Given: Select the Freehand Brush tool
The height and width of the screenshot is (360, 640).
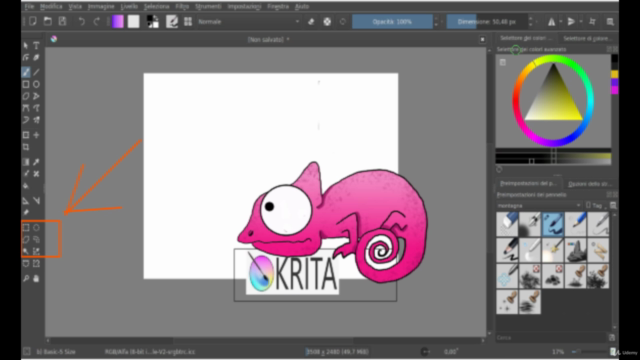Looking at the screenshot, I should (x=26, y=72).
